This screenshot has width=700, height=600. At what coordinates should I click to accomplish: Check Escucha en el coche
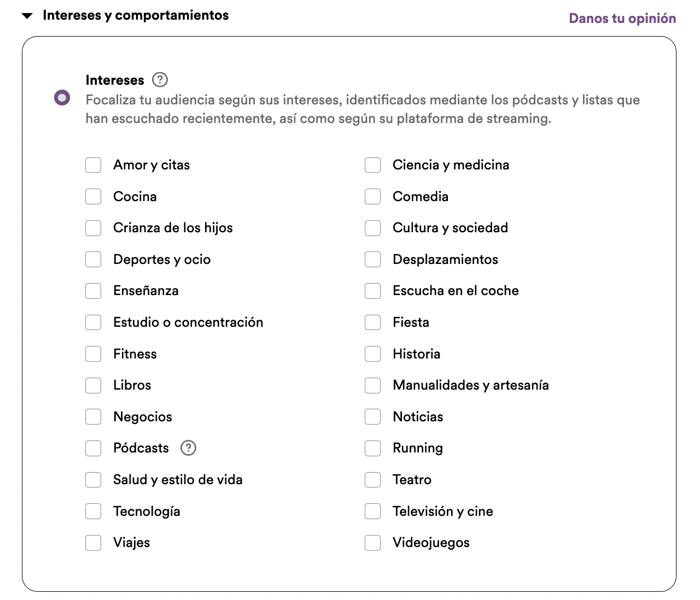372,291
